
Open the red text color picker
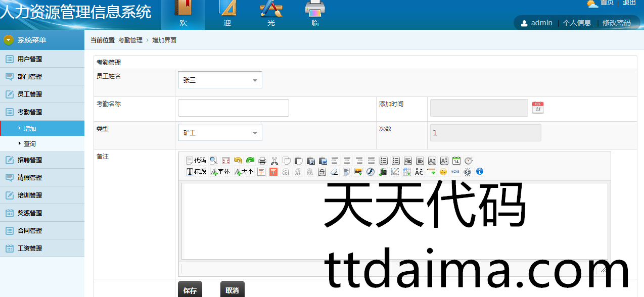(x=261, y=172)
